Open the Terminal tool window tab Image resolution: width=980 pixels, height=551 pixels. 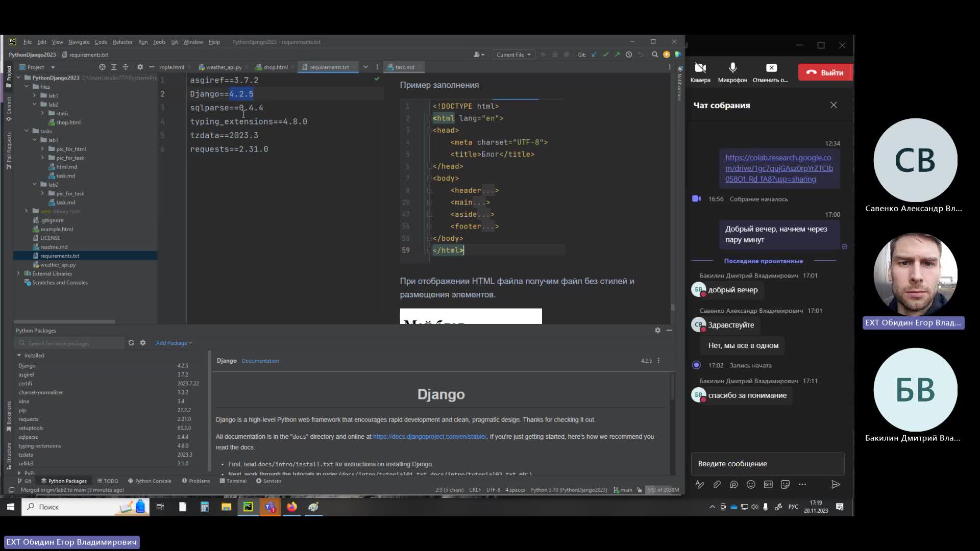[x=233, y=481]
